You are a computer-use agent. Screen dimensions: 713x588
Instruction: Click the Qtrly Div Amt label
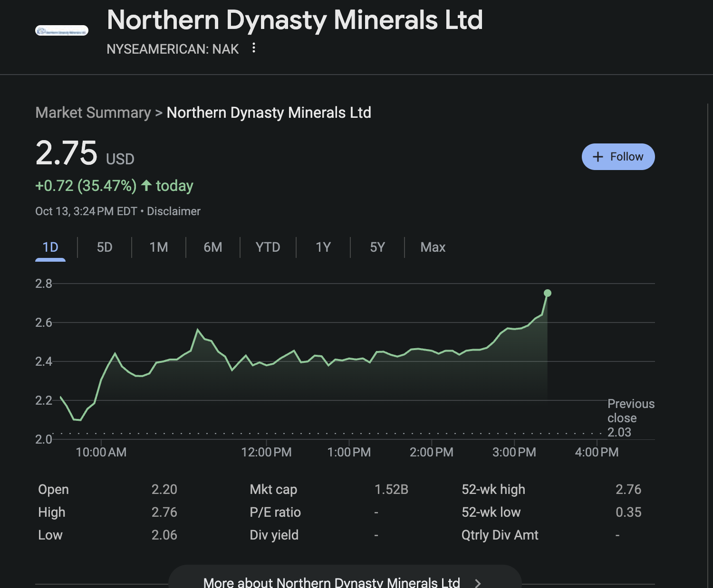pos(500,535)
